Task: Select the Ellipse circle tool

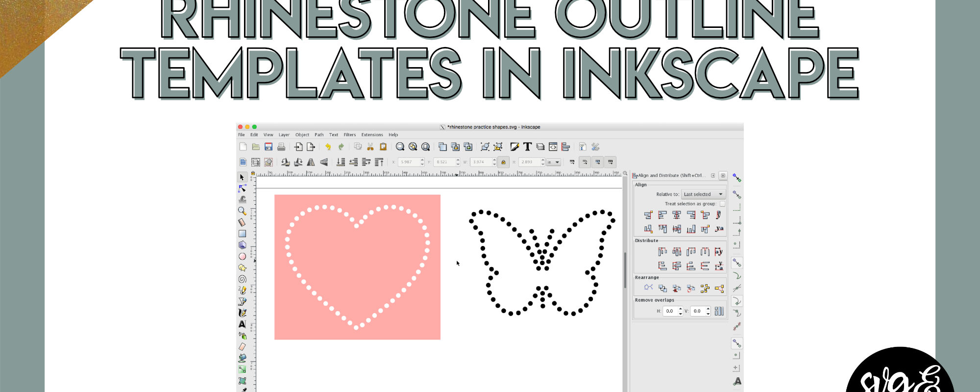Action: click(x=242, y=256)
